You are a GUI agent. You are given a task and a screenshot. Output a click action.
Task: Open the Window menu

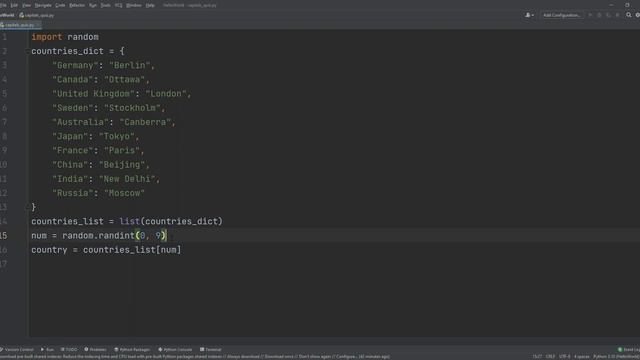tap(133, 5)
